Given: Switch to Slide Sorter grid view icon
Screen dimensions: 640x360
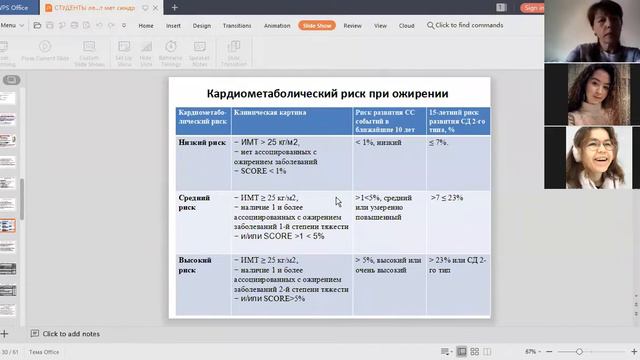Looking at the screenshot, I should point(474,351).
